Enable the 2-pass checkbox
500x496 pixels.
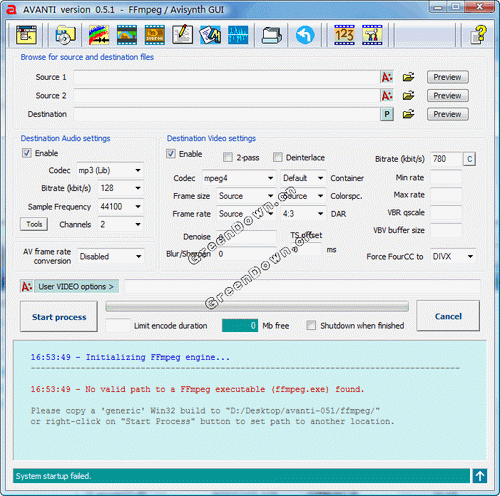[x=228, y=157]
